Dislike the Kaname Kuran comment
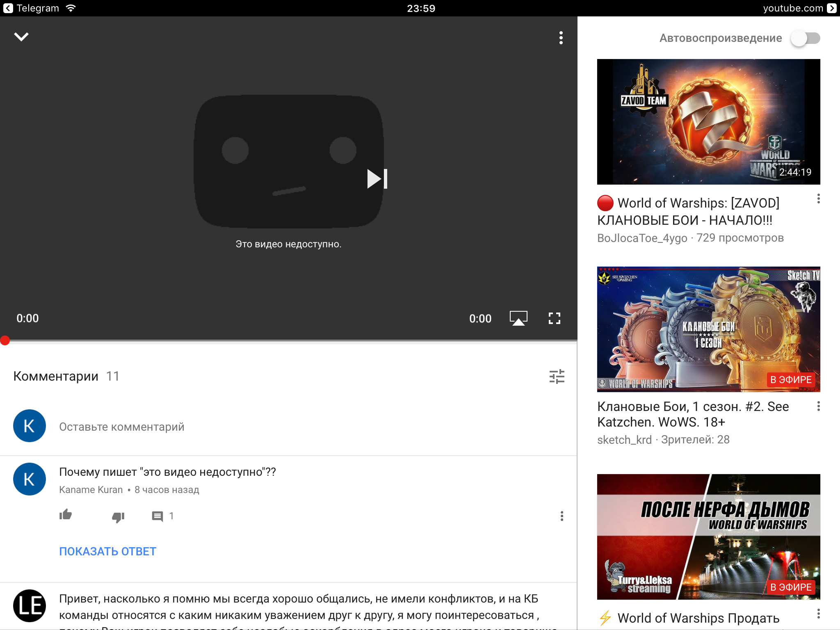Viewport: 840px width, 630px height. click(118, 517)
